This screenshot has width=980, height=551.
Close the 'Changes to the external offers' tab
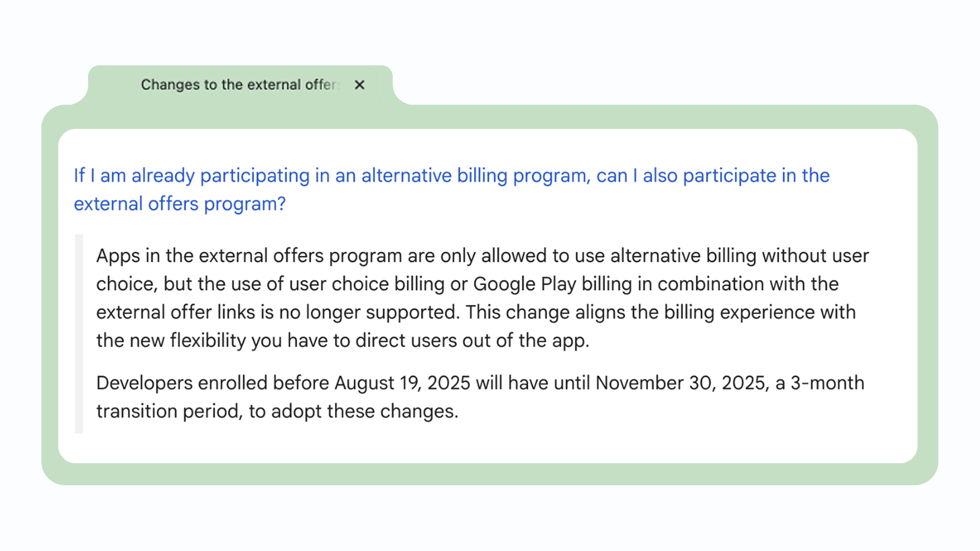coord(359,85)
